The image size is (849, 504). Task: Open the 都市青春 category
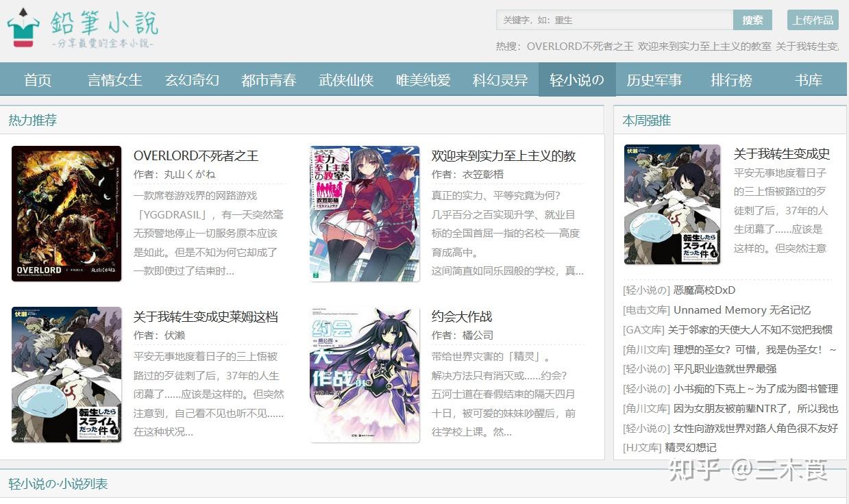tap(269, 79)
